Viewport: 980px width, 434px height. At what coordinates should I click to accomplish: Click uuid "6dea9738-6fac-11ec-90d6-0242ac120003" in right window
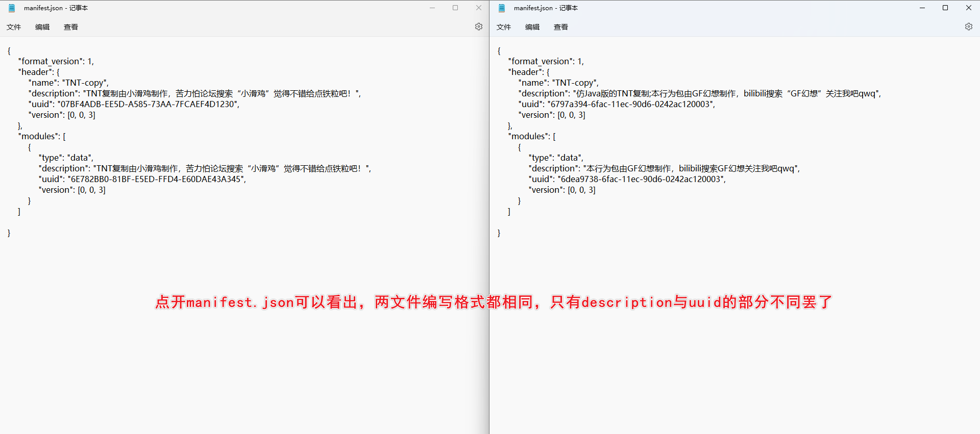click(x=641, y=179)
